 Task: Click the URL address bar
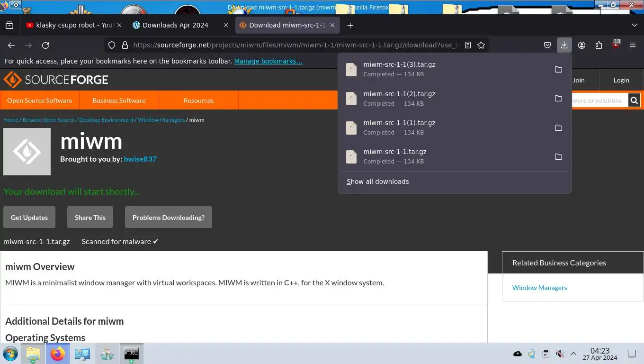coord(296,45)
